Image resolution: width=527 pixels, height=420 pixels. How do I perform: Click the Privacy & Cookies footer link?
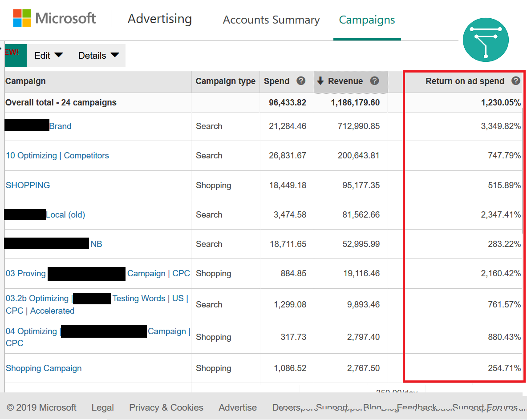click(166, 408)
